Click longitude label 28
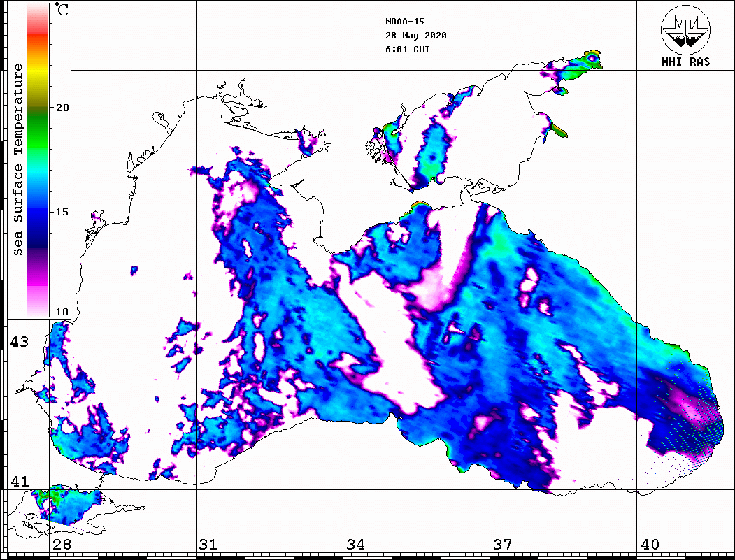Image resolution: width=735 pixels, height=560 pixels. [62, 545]
